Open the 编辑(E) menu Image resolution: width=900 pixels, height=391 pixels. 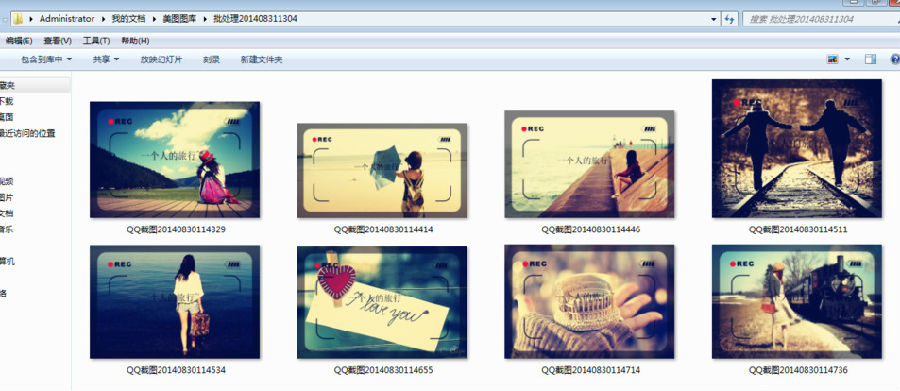coord(18,41)
